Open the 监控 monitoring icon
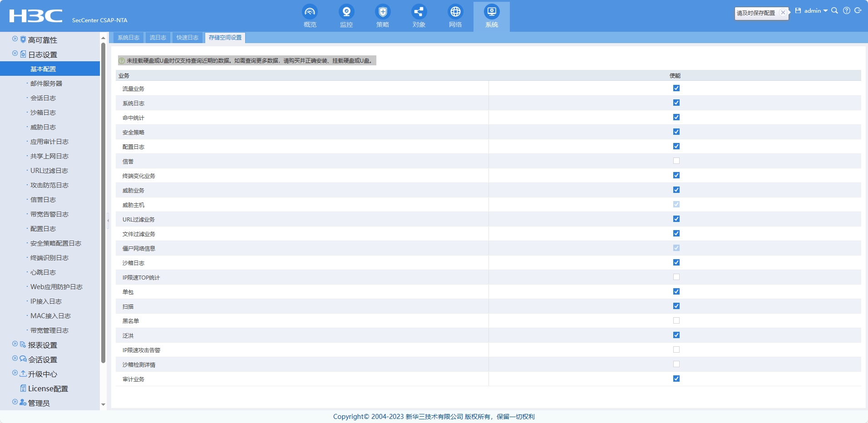The image size is (868, 423). pyautogui.click(x=346, y=12)
